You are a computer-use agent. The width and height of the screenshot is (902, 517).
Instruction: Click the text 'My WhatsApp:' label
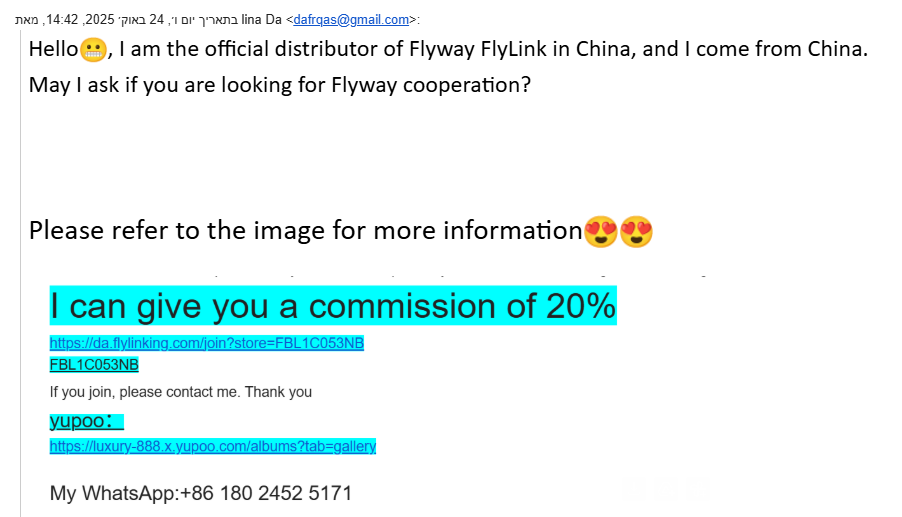click(114, 493)
